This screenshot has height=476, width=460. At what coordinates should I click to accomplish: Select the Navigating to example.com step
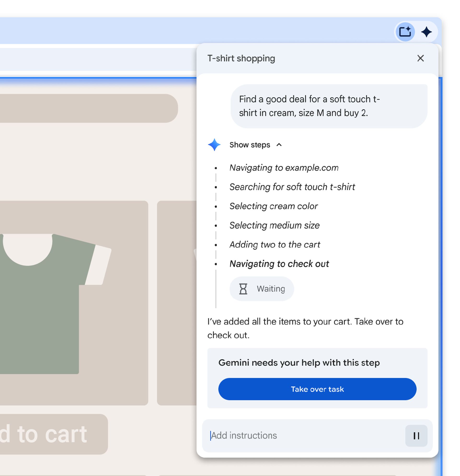pyautogui.click(x=284, y=168)
